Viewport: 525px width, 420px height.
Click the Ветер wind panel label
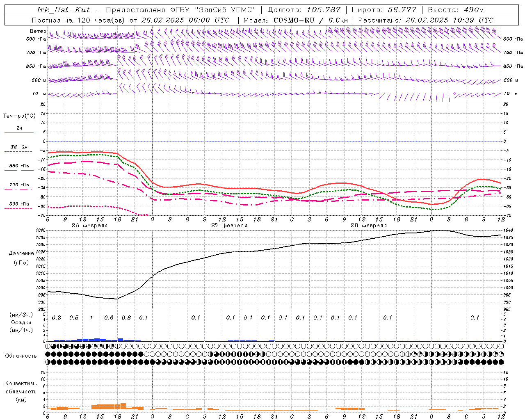pyautogui.click(x=38, y=31)
